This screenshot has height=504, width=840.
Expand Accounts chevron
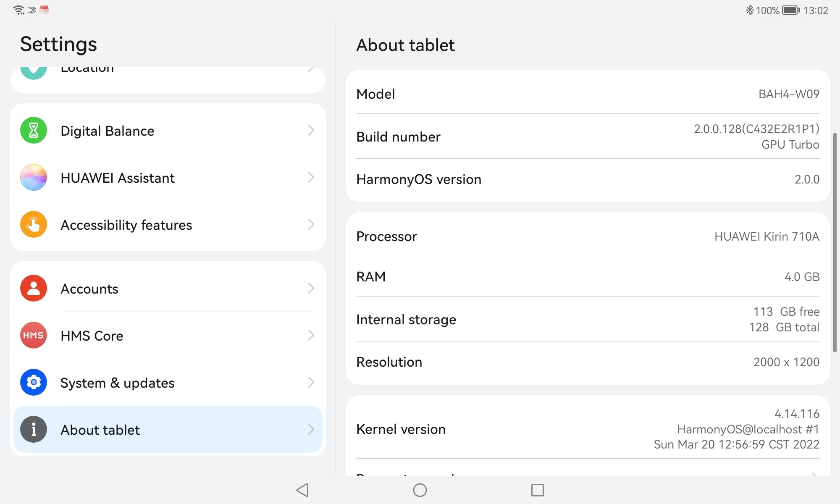311,288
